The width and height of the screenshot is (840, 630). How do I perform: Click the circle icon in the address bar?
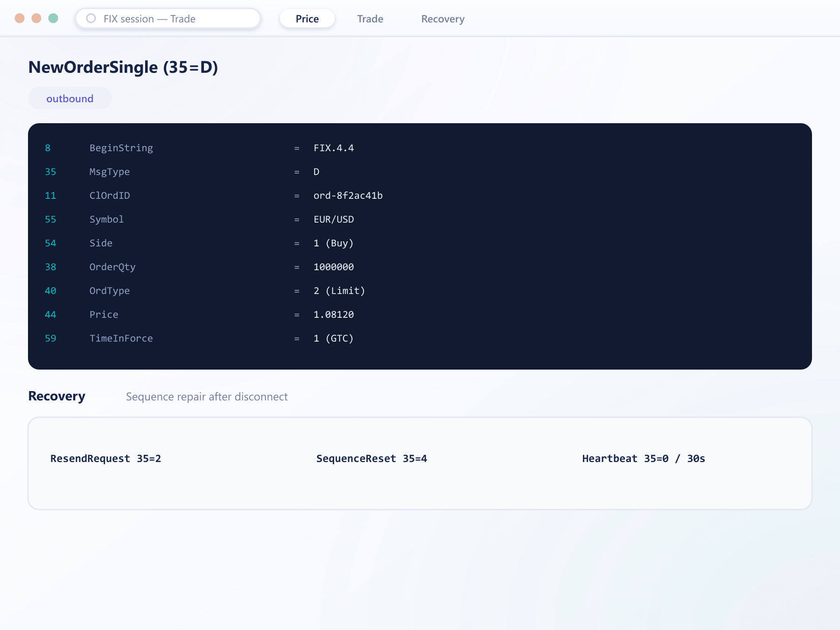pyautogui.click(x=91, y=18)
